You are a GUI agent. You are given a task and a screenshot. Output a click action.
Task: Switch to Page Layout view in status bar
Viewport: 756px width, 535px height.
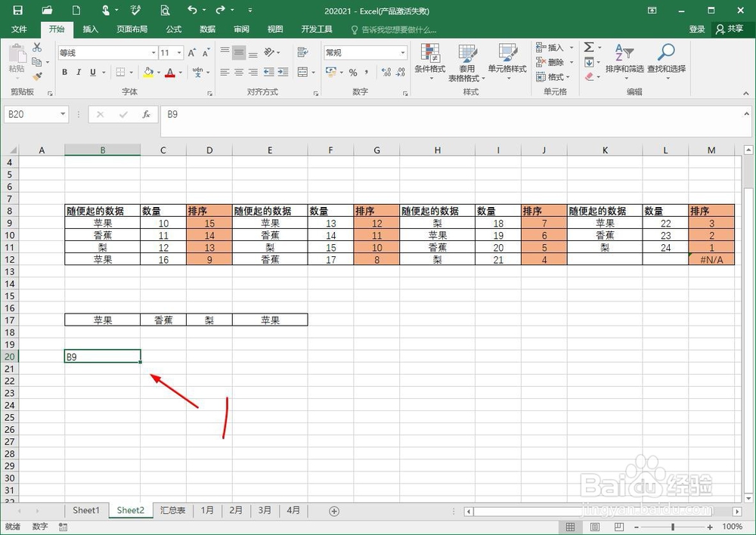tap(594, 527)
